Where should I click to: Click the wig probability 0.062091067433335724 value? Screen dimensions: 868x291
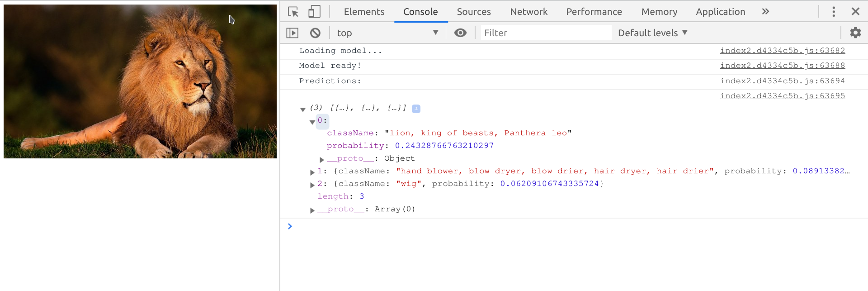pos(549,184)
